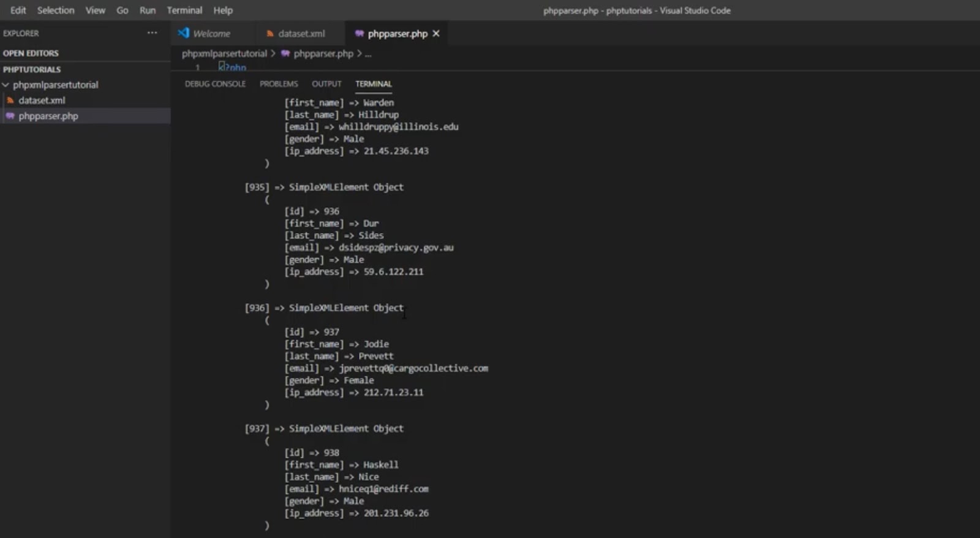Open the DEBUG CONSOLE panel tab
The height and width of the screenshot is (538, 980).
coord(215,84)
